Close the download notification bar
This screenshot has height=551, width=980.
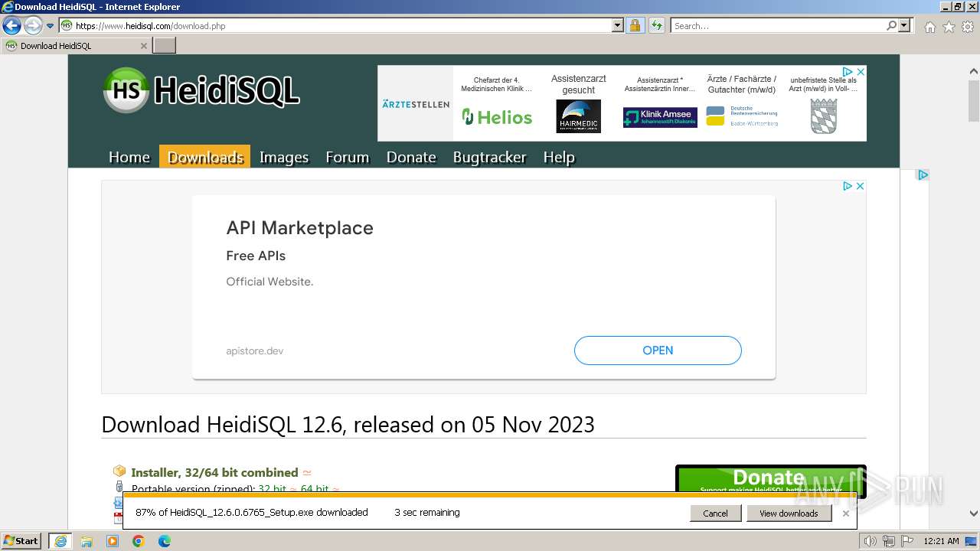coord(845,514)
